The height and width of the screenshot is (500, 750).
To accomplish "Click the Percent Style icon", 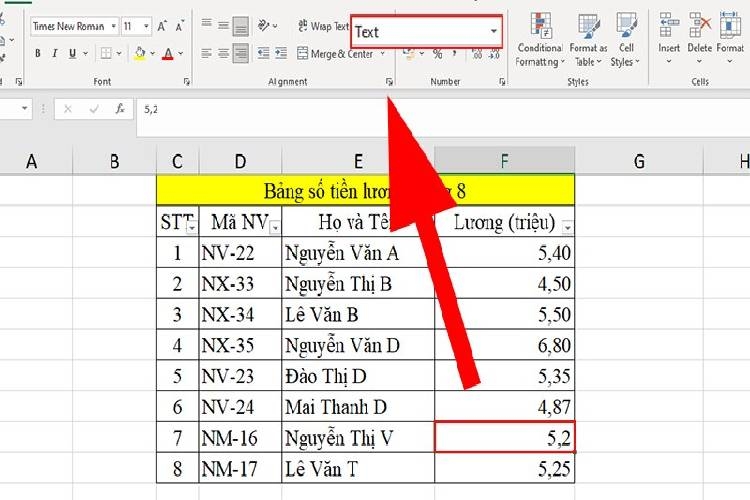I will pyautogui.click(x=438, y=55).
